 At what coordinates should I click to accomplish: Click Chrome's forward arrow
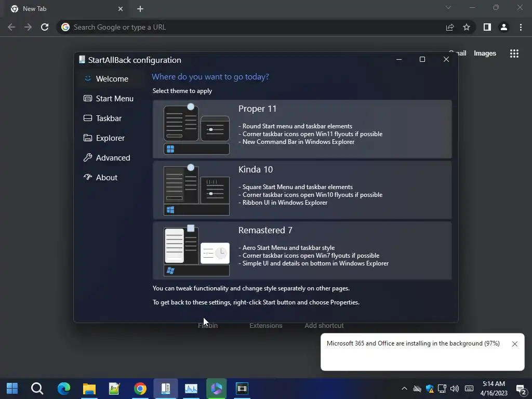[28, 27]
